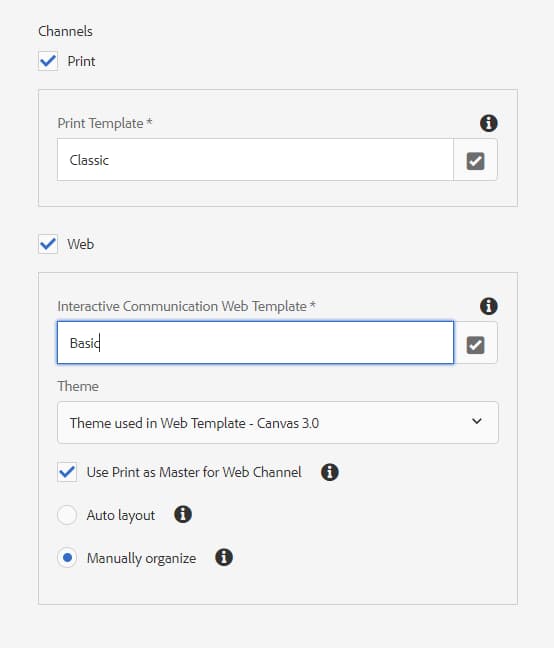The height and width of the screenshot is (648, 554).
Task: Uncheck the Web channel checkbox
Action: [x=48, y=244]
